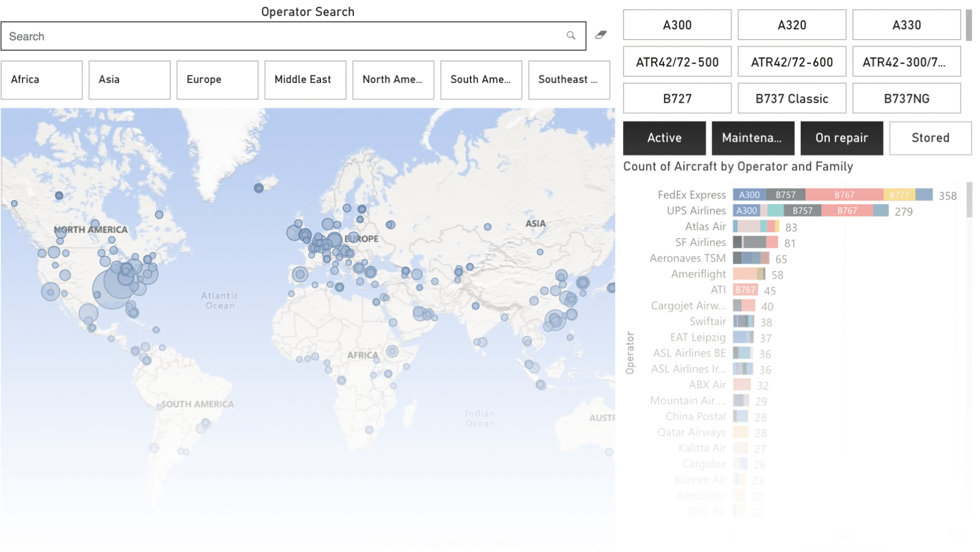Select the Asia region filter

(x=129, y=80)
